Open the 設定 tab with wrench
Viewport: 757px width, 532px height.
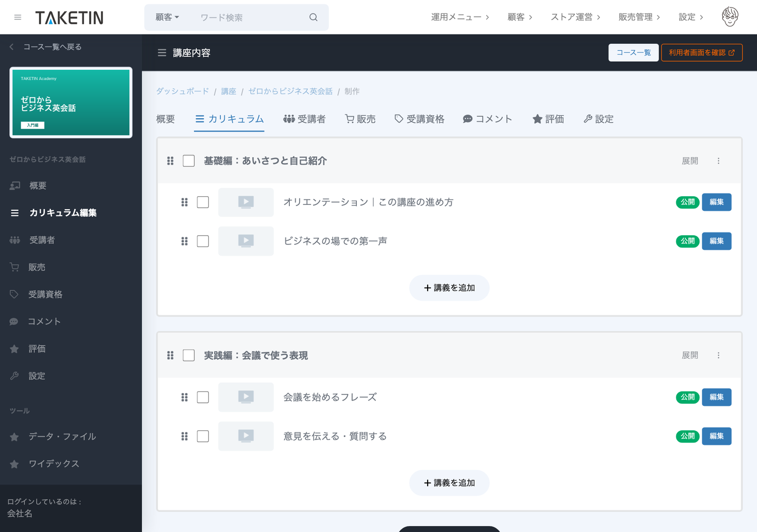click(599, 119)
